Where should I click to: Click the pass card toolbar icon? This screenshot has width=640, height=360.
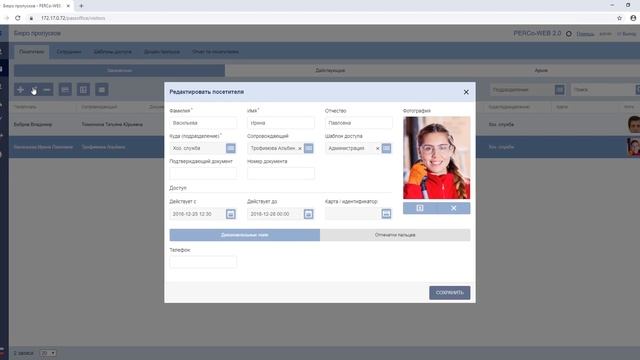[65, 89]
